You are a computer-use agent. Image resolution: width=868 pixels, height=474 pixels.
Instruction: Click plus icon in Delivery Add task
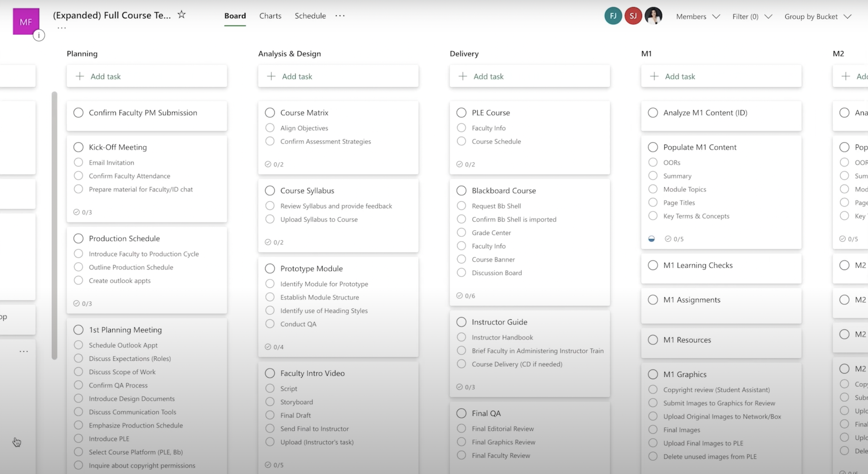(x=463, y=76)
